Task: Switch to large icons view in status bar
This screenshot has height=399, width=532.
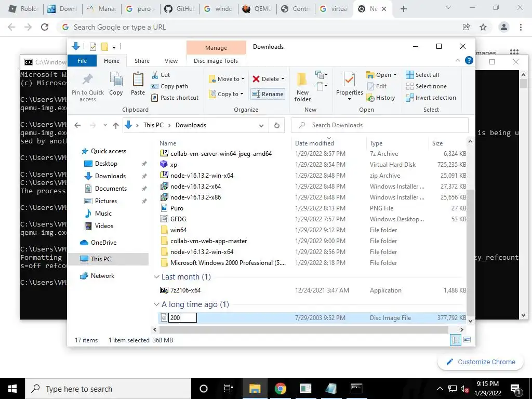Action: [x=467, y=340]
